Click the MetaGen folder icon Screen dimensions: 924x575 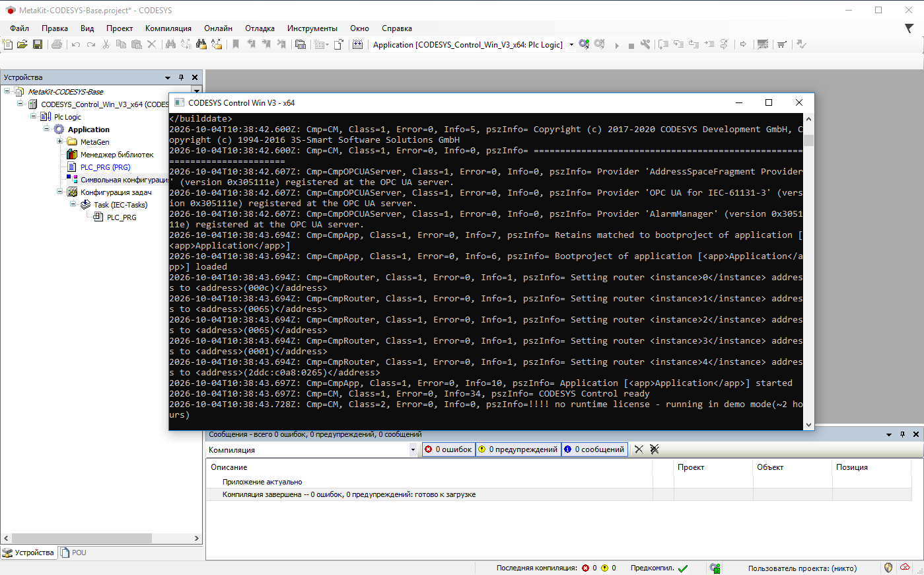pos(72,142)
